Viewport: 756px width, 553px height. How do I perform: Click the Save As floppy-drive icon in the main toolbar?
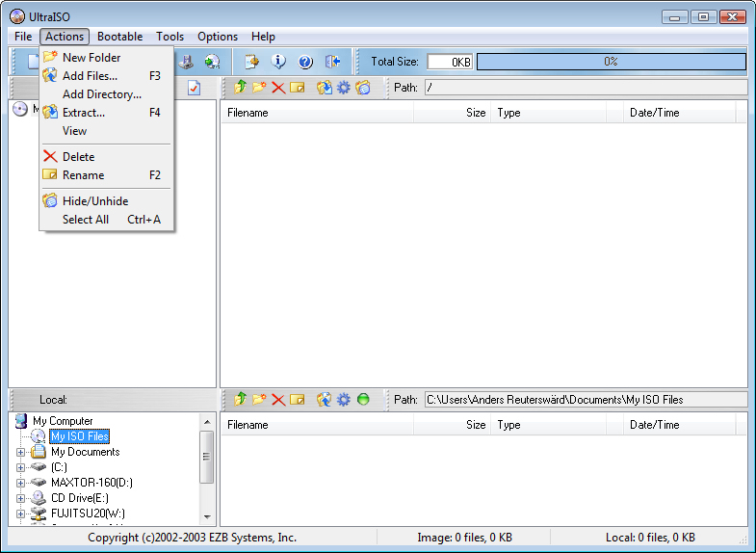pos(186,62)
